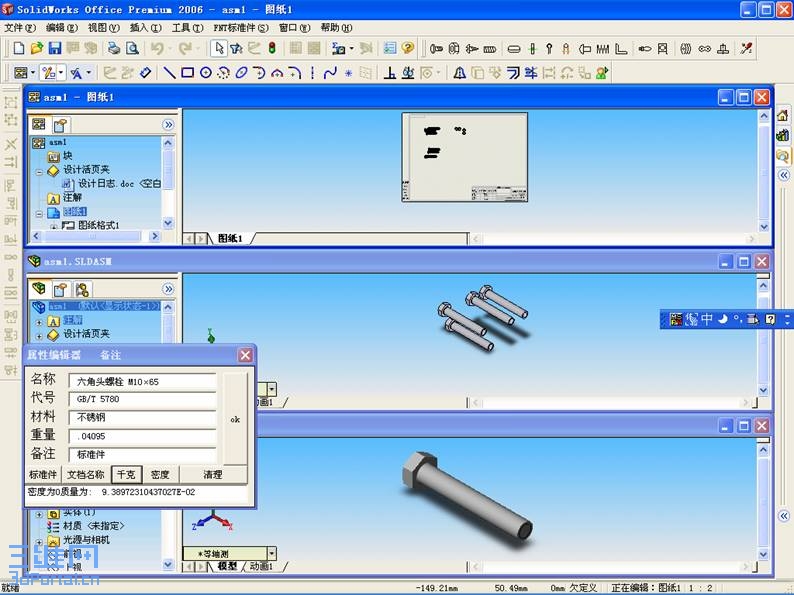Select the arrow Select cursor tool
794x595 pixels.
[x=219, y=48]
